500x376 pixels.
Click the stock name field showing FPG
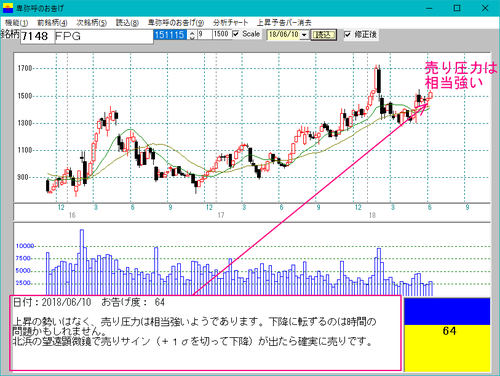(103, 36)
